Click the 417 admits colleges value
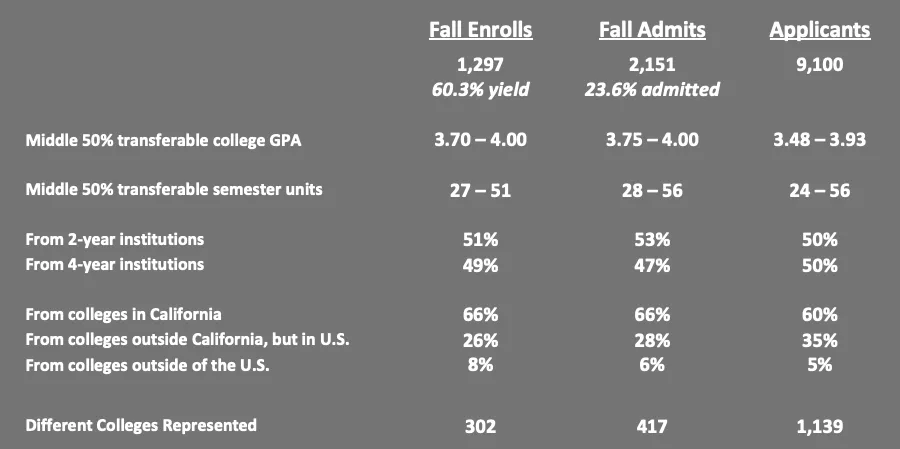 click(652, 426)
